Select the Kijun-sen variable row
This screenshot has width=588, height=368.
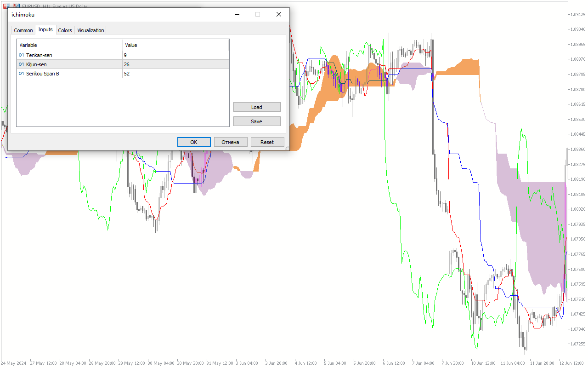coord(123,64)
